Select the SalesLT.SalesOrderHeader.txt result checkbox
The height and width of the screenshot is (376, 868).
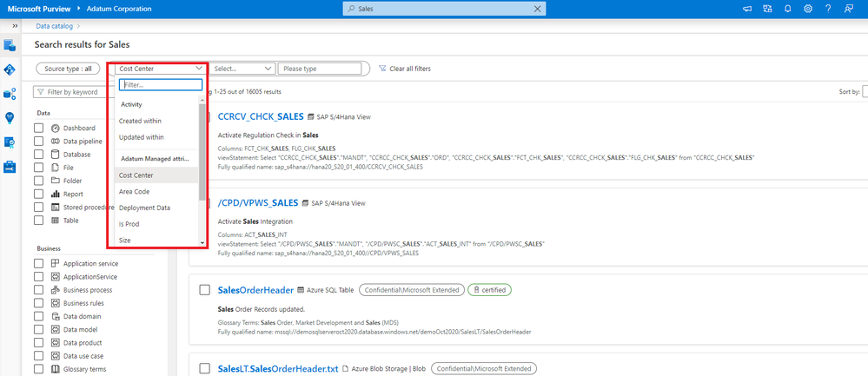(205, 369)
